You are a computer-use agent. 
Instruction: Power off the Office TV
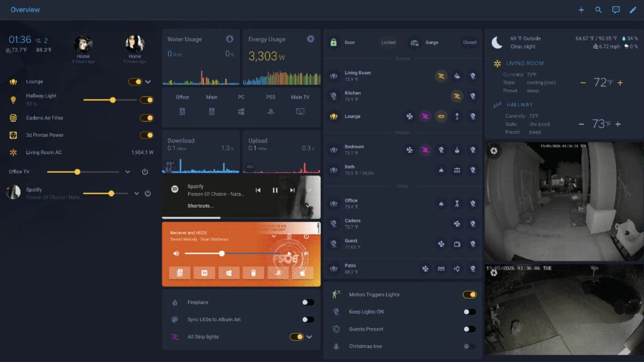click(145, 172)
